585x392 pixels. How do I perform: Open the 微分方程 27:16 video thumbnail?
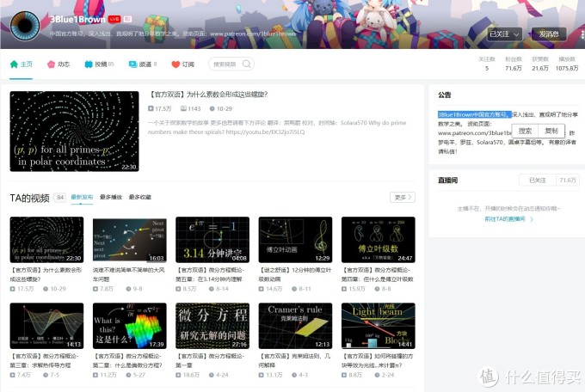[x=212, y=326]
